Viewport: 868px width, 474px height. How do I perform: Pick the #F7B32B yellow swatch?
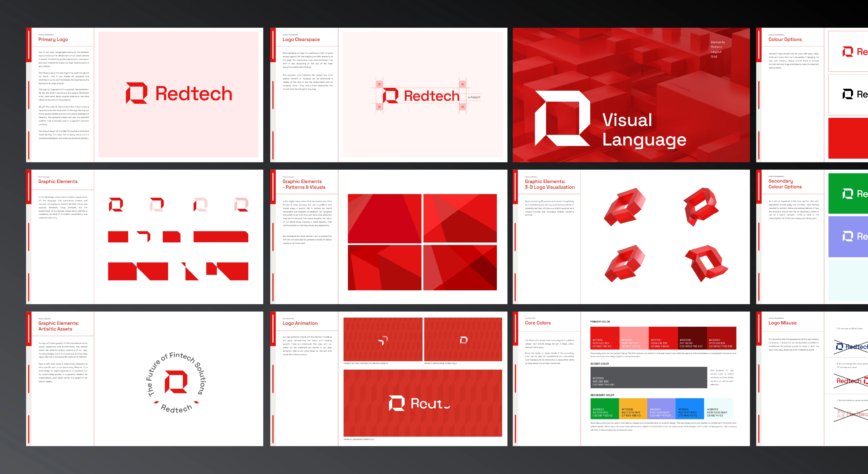633,409
